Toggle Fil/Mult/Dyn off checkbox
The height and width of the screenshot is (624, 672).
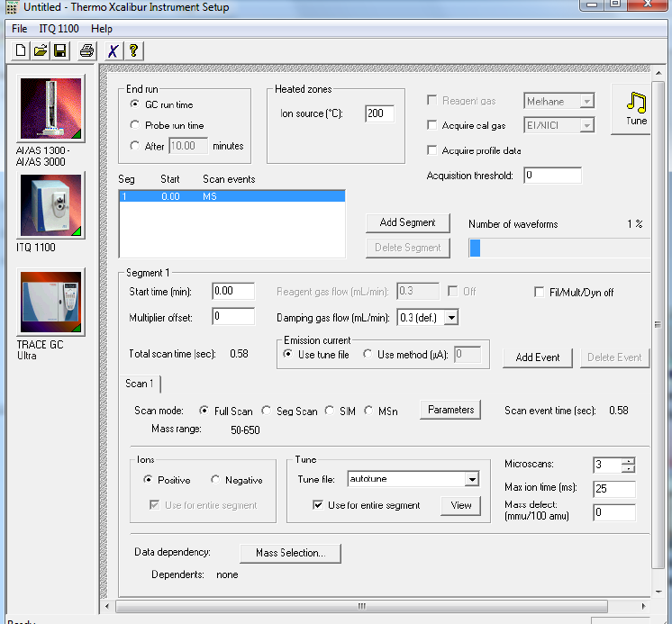point(540,293)
